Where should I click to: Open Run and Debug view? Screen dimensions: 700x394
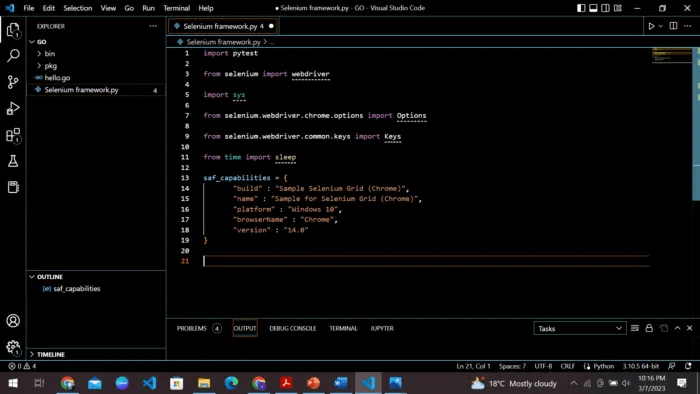(13, 108)
